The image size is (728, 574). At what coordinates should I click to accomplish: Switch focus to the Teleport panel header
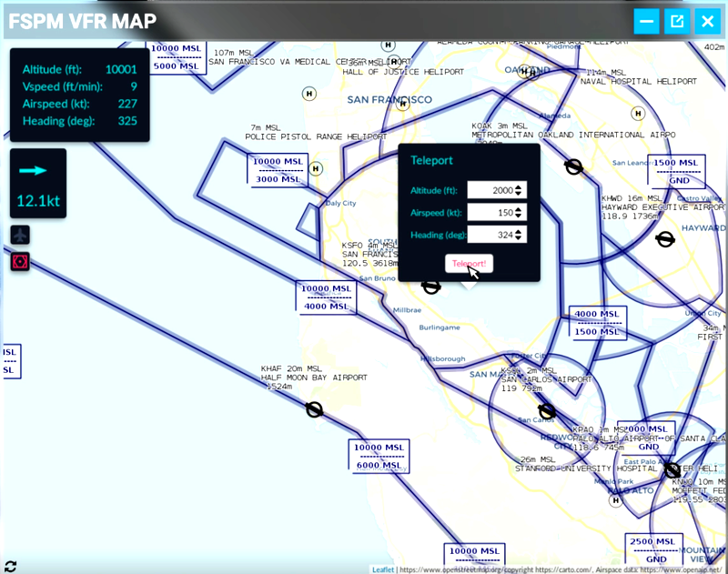[431, 160]
